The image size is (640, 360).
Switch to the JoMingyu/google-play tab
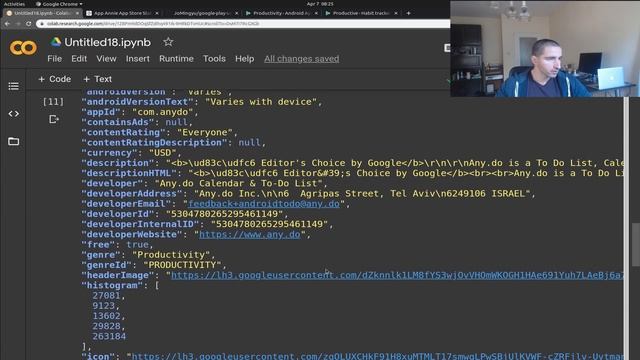point(201,13)
